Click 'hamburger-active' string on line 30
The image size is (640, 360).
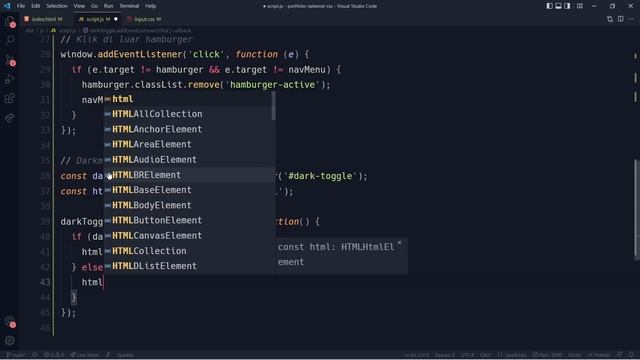point(272,85)
